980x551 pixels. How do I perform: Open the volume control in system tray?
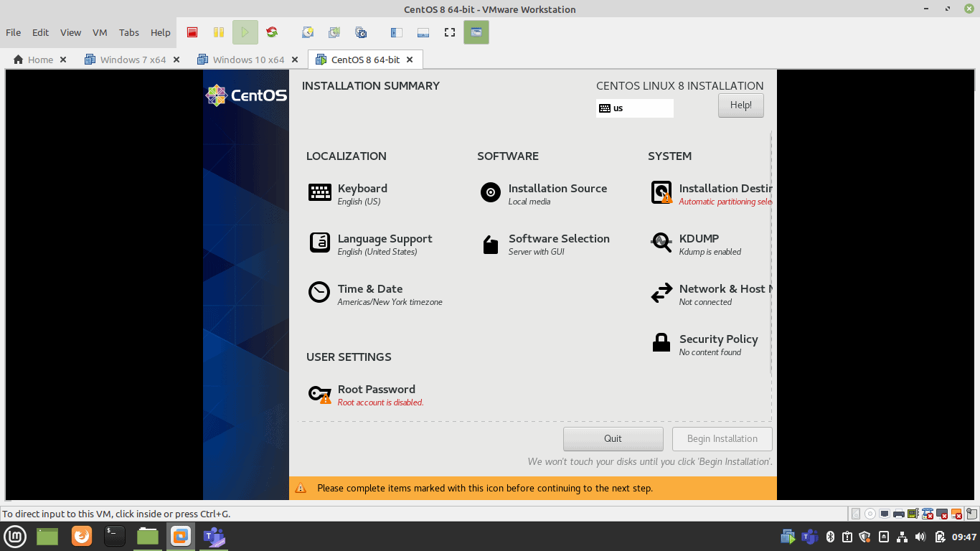click(920, 537)
